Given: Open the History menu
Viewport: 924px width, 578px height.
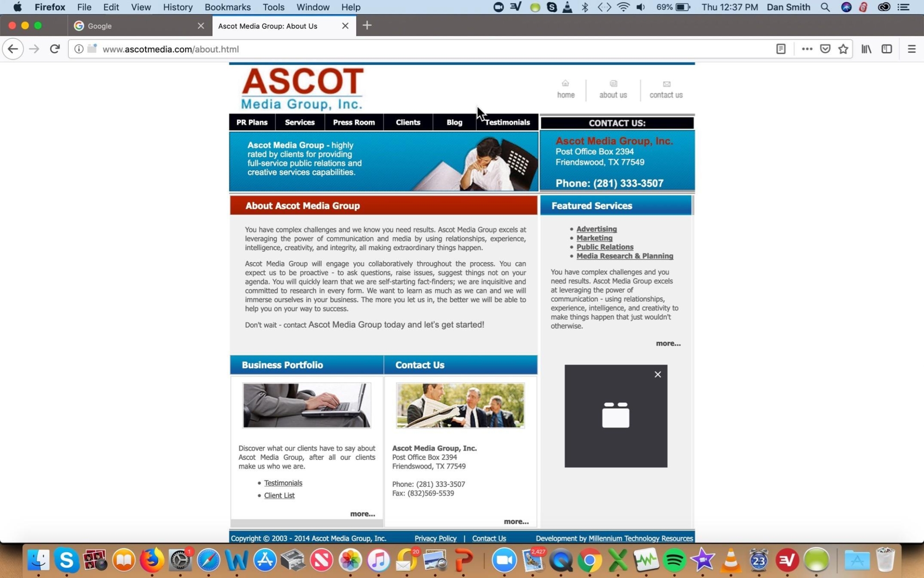Looking at the screenshot, I should tap(178, 7).
